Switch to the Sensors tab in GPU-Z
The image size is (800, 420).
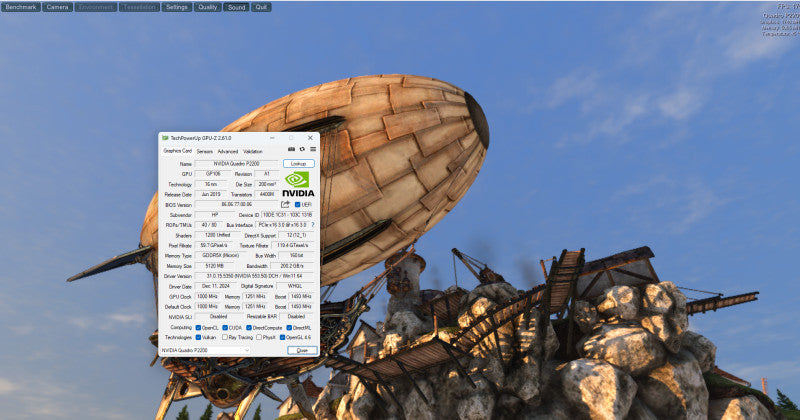click(x=205, y=152)
